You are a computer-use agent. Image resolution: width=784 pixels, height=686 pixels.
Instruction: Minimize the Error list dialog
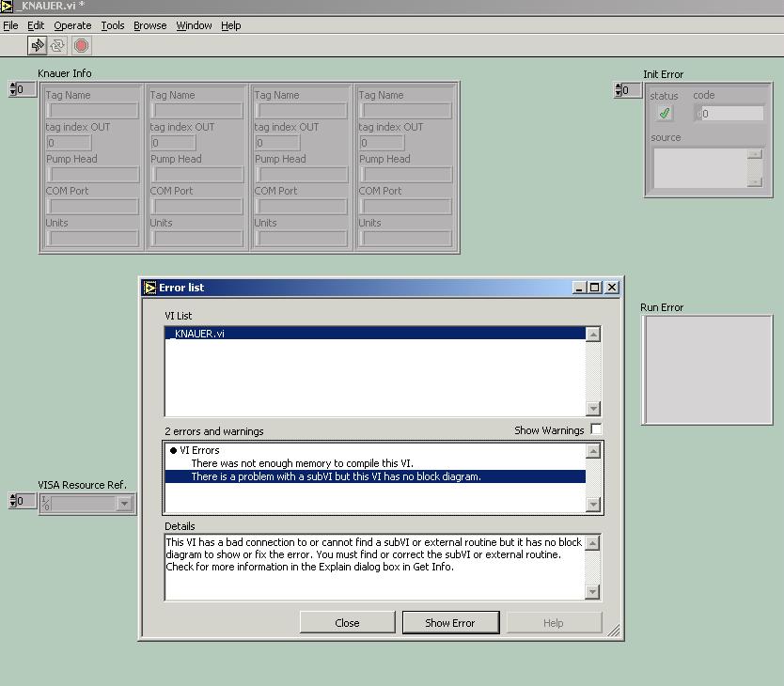point(579,288)
